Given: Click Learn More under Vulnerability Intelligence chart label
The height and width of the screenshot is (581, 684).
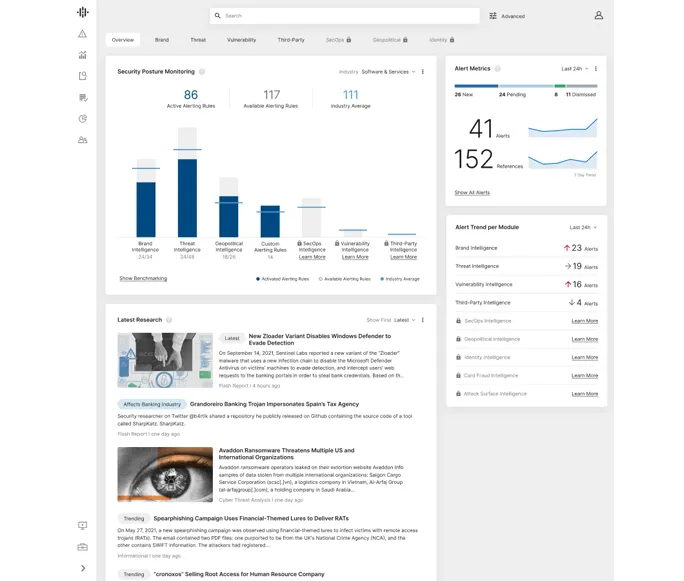Looking at the screenshot, I should coord(355,257).
